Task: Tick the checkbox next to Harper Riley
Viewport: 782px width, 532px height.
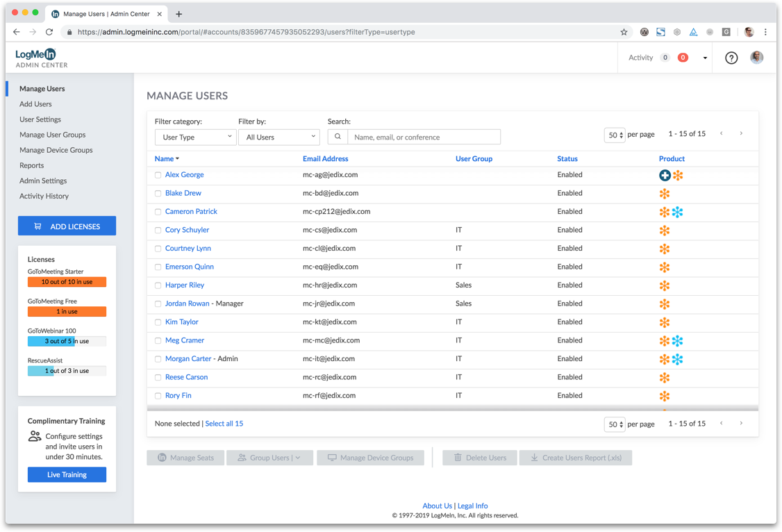Action: 158,285
